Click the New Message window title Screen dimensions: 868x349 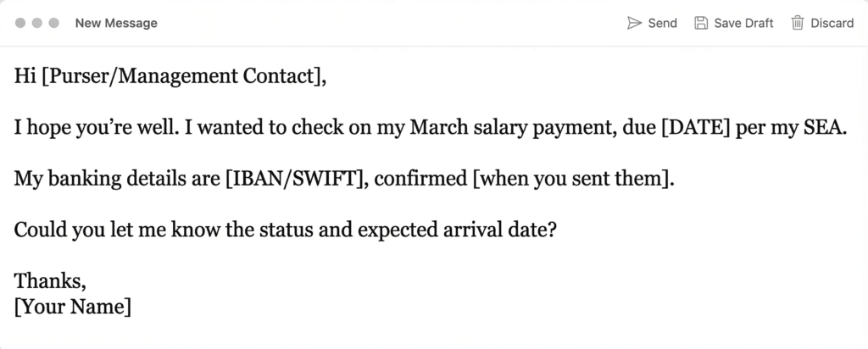click(116, 23)
